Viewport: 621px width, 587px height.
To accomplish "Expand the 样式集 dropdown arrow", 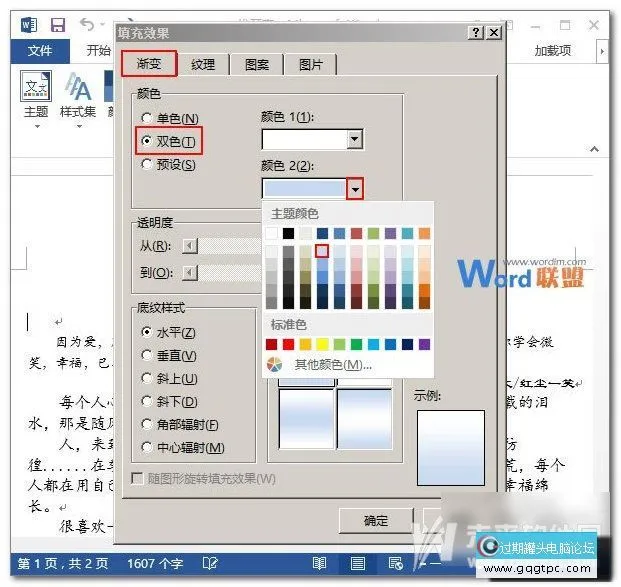I will (x=79, y=126).
